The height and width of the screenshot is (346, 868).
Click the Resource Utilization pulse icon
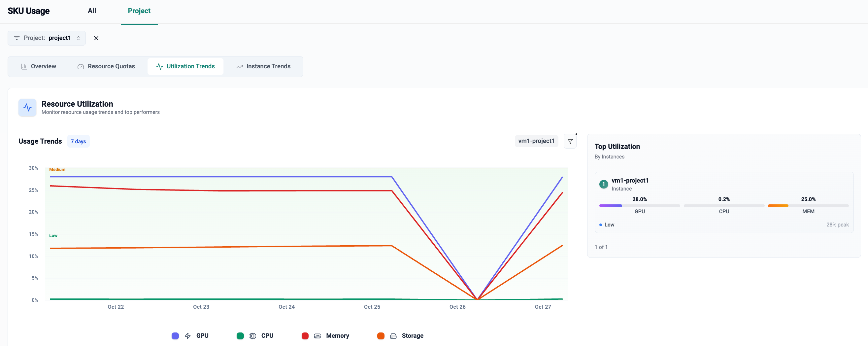(27, 108)
